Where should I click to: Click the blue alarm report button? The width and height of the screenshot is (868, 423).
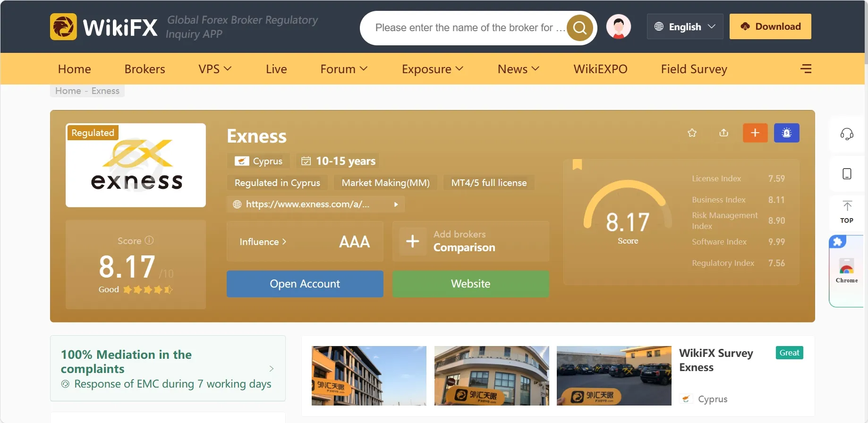point(787,133)
